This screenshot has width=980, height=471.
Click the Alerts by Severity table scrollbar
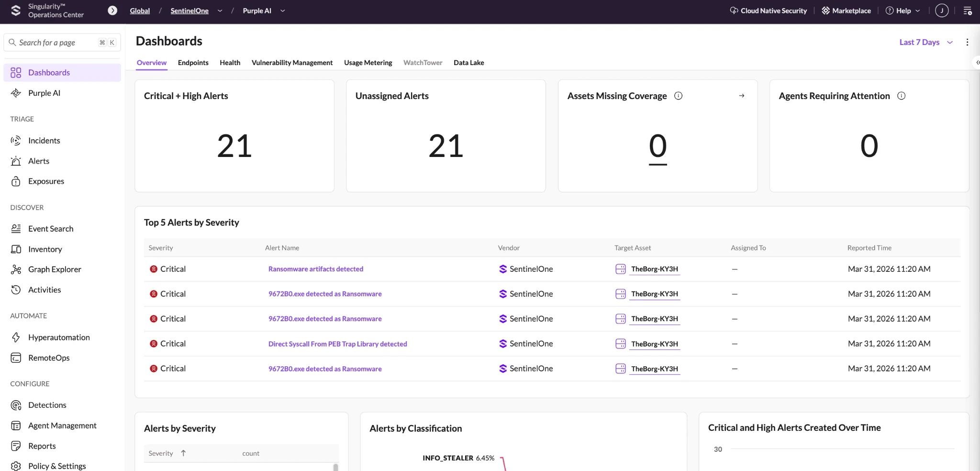click(x=335, y=467)
